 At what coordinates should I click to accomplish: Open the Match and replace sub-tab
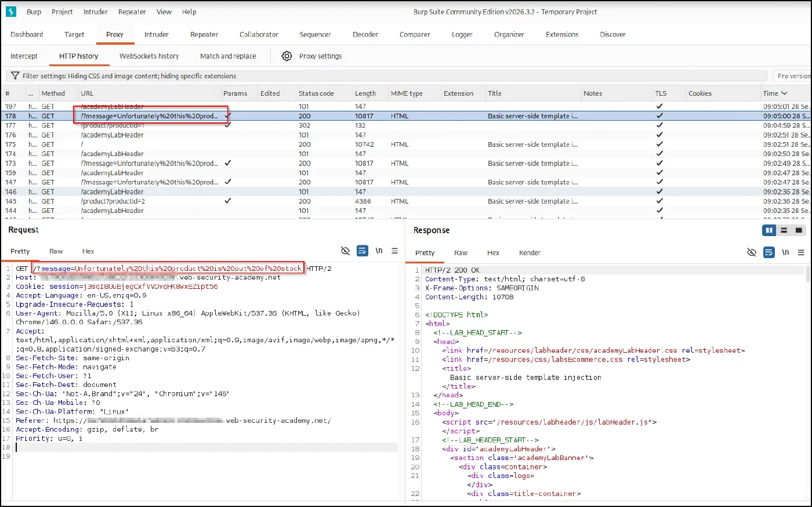[228, 56]
